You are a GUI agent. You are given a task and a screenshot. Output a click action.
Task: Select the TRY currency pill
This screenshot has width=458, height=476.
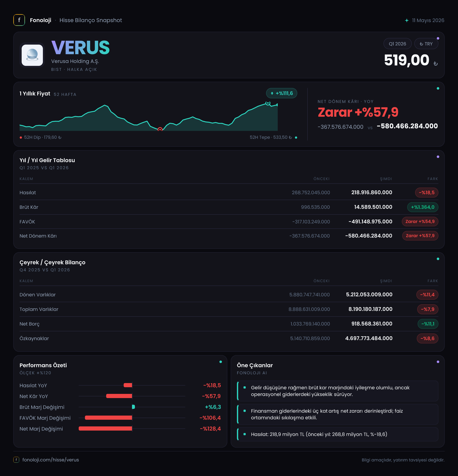(426, 44)
